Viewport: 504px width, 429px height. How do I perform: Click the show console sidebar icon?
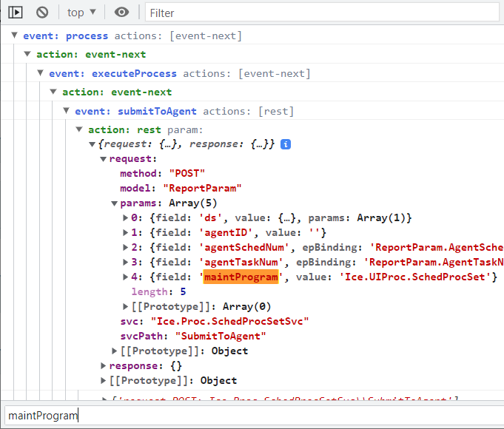(16, 12)
